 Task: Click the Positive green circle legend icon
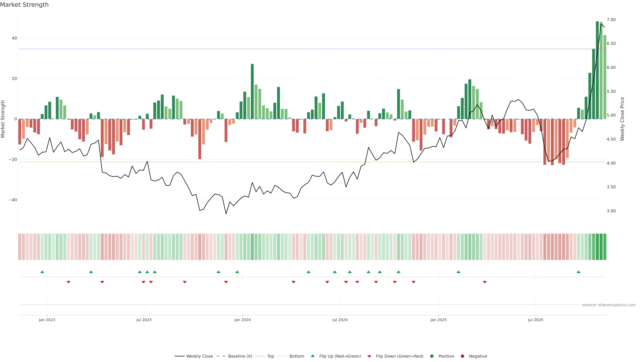[x=432, y=356]
